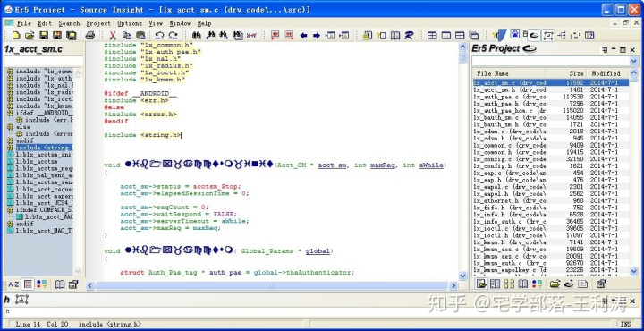Screen dimensions: 644x331
Task: Select 1x_ioctl.h in project list
Action: click(551, 235)
